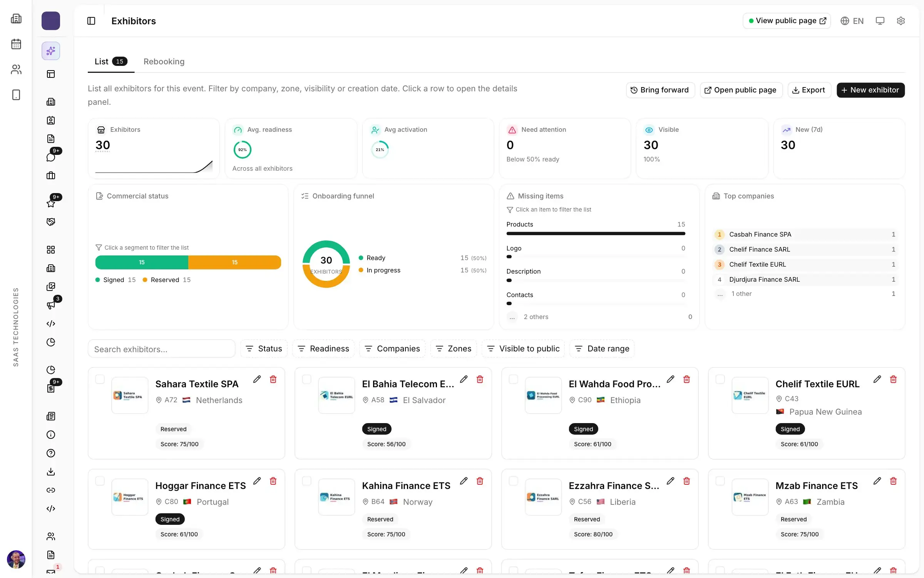Toggle the sidebar panel icon beside Exhibitors

tap(91, 21)
